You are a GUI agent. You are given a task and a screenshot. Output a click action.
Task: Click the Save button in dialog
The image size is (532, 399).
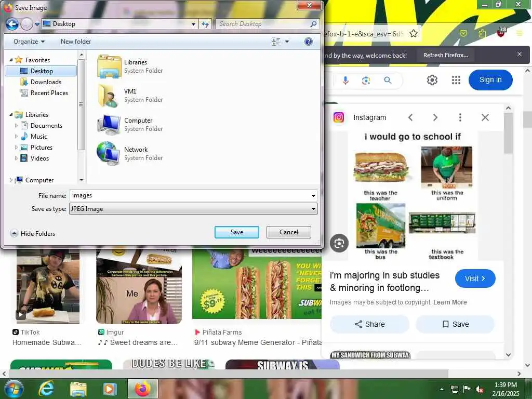237,232
